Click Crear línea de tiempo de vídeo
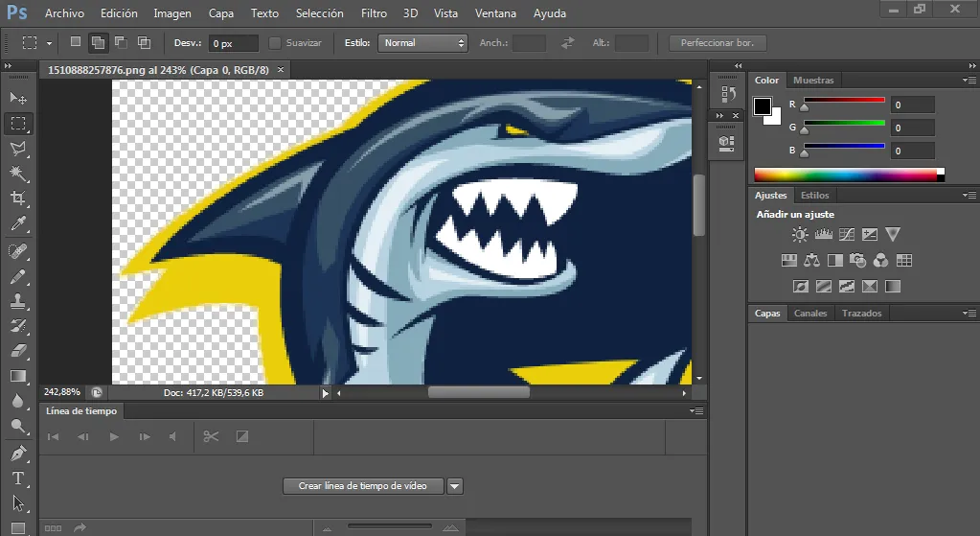Viewport: 980px width, 536px height. 362,486
